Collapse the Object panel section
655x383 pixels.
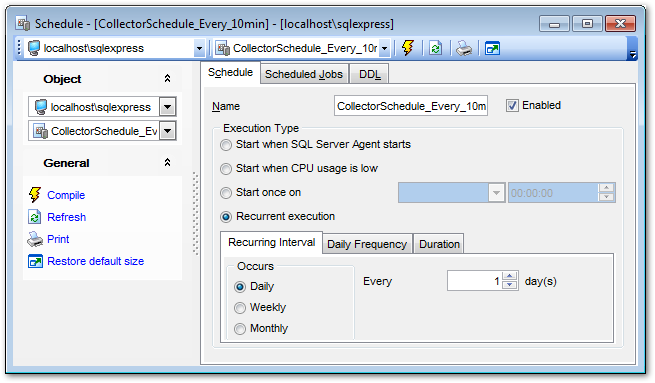point(168,79)
